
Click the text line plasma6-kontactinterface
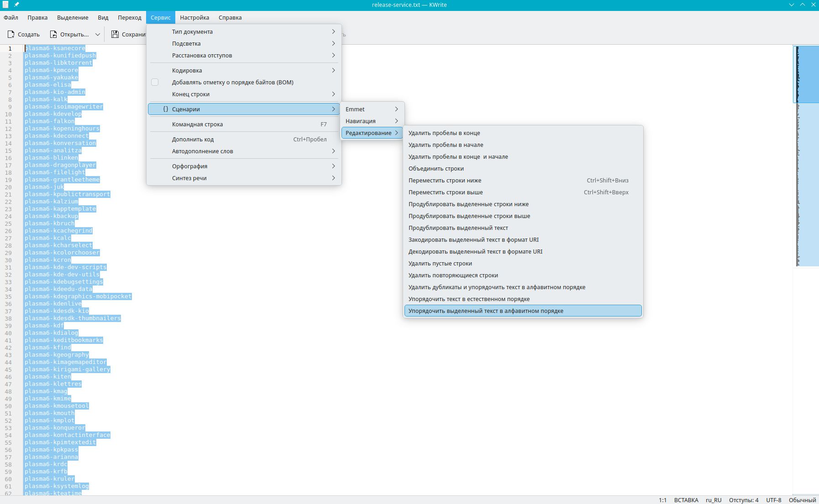coord(68,435)
